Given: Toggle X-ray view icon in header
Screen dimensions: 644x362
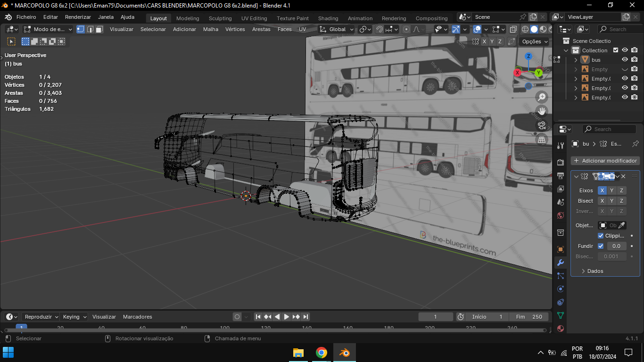Looking at the screenshot, I should point(513,29).
